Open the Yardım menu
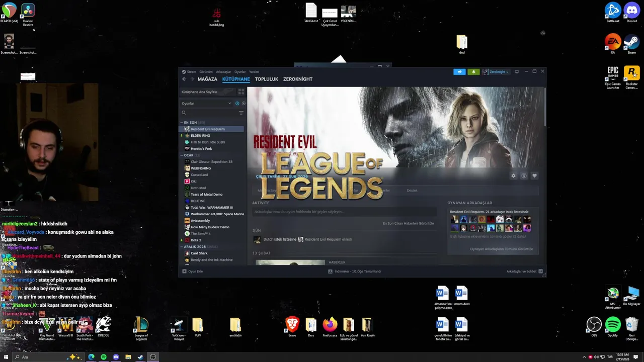The height and width of the screenshot is (362, 644). (254, 72)
